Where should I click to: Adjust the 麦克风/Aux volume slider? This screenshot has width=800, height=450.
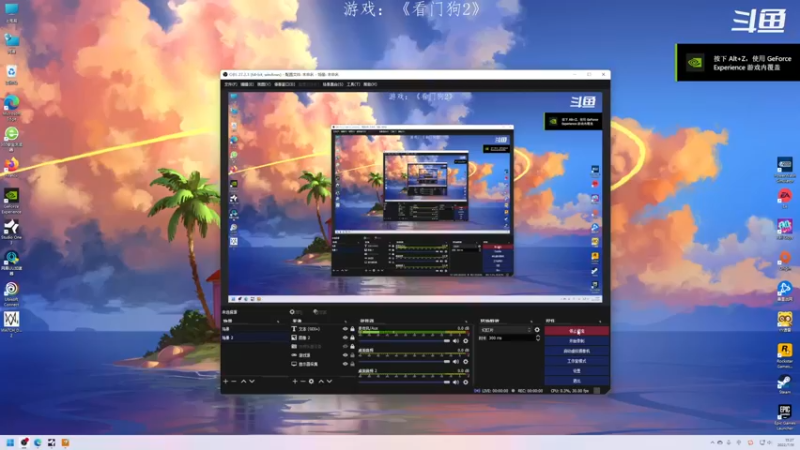click(x=405, y=341)
